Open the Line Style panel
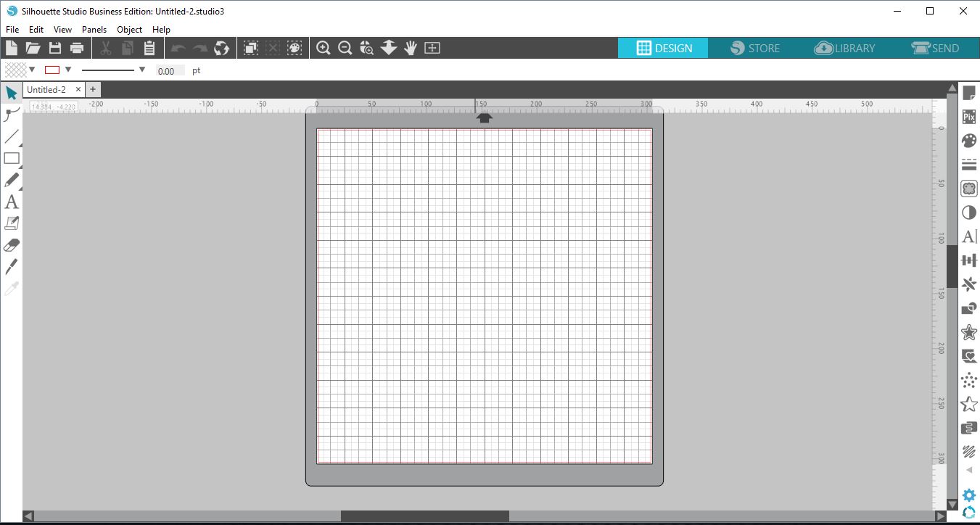This screenshot has width=980, height=525. pos(968,165)
